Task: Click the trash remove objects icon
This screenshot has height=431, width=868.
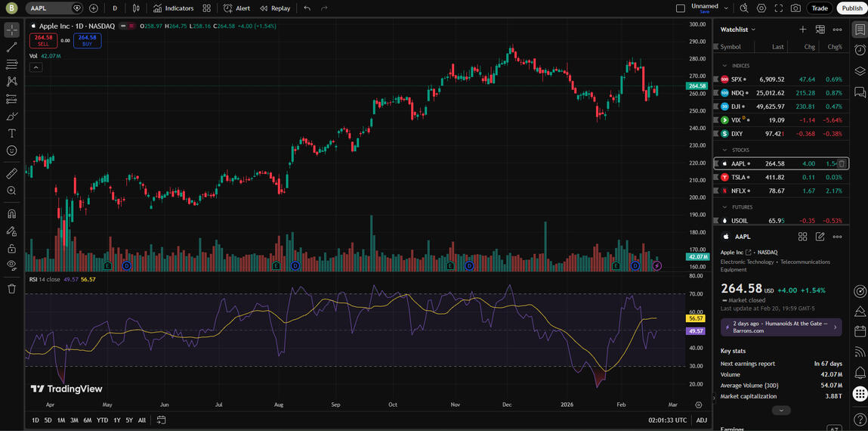Action: click(x=11, y=288)
